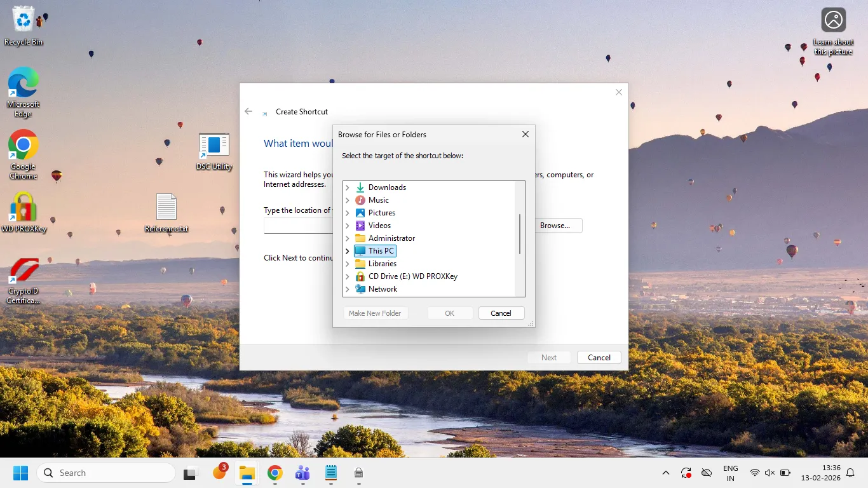Expand the Administrator folder node
Screen dimensions: 868x488
(348, 238)
